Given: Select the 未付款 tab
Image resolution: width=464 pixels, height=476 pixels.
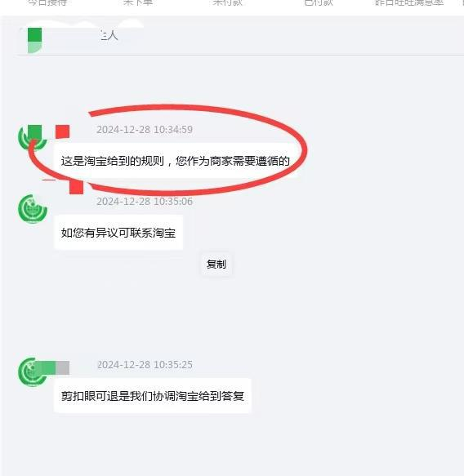Looking at the screenshot, I should pos(227,2).
